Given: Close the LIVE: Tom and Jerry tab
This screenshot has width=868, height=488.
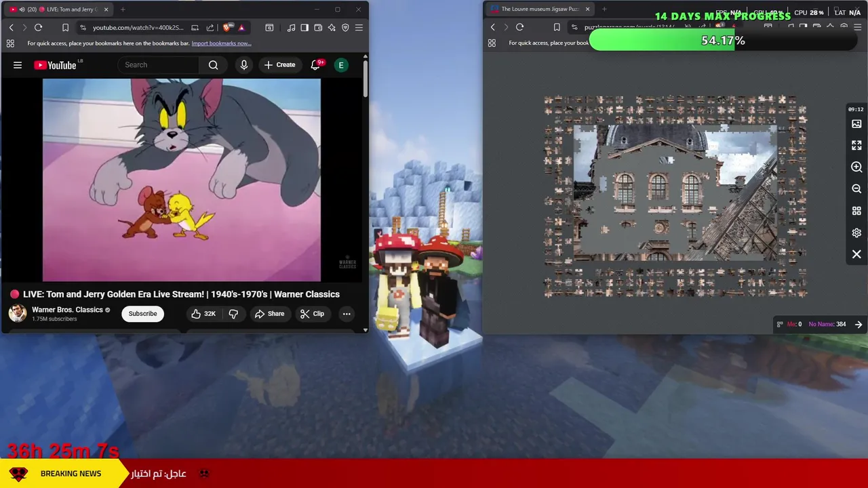Looking at the screenshot, I should (x=106, y=9).
